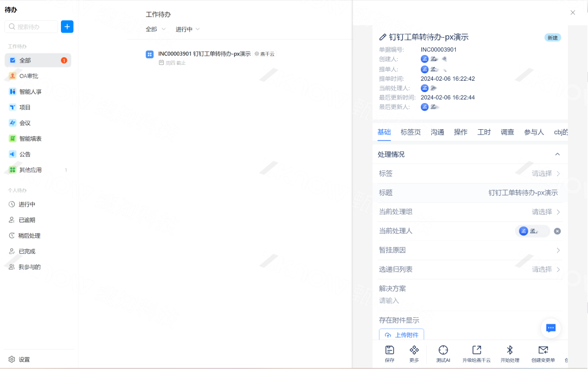This screenshot has width=588, height=369.
Task: Open the 暂挂原因 selector
Action: 469,250
